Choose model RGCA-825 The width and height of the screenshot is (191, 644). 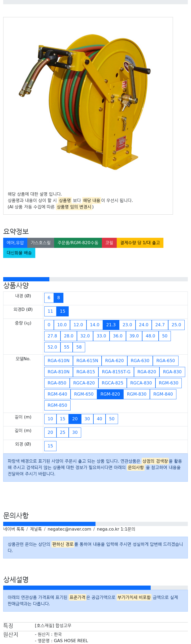point(112,383)
